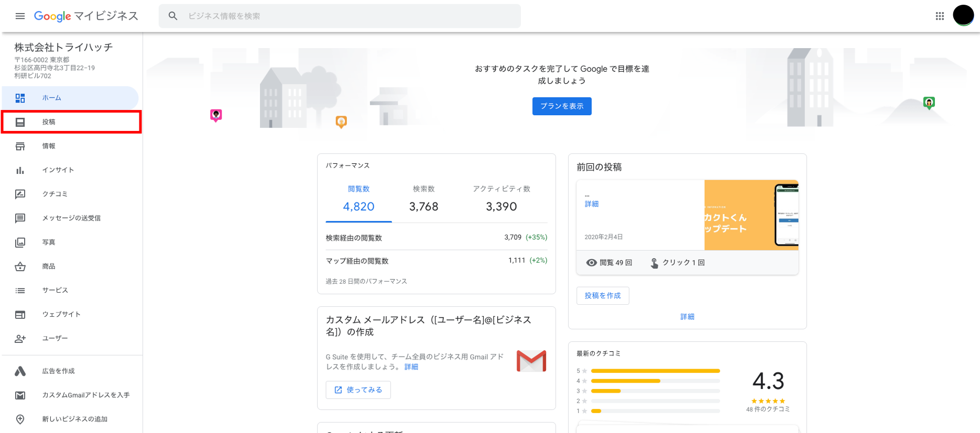This screenshot has width=980, height=433.
Task: Click the 写真 photo icon
Action: [x=20, y=242]
